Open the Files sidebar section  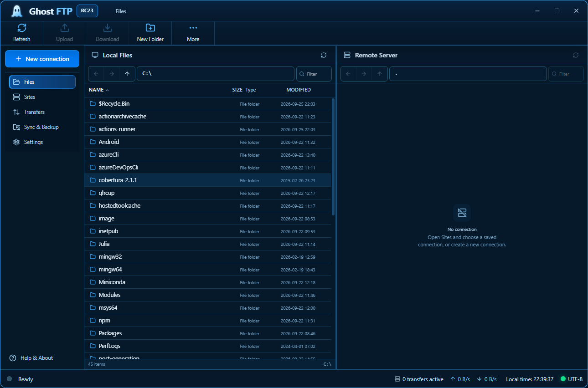42,82
